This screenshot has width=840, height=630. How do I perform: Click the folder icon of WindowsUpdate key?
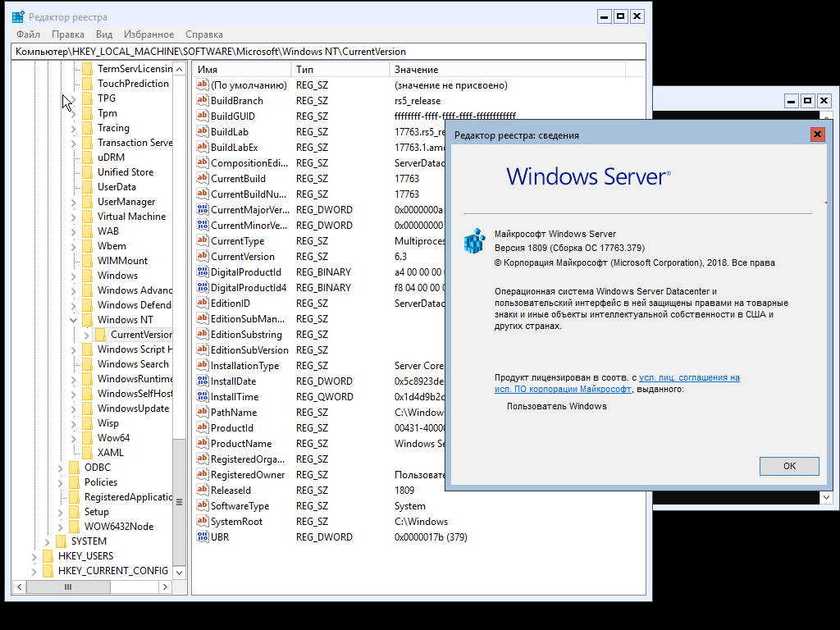click(87, 409)
